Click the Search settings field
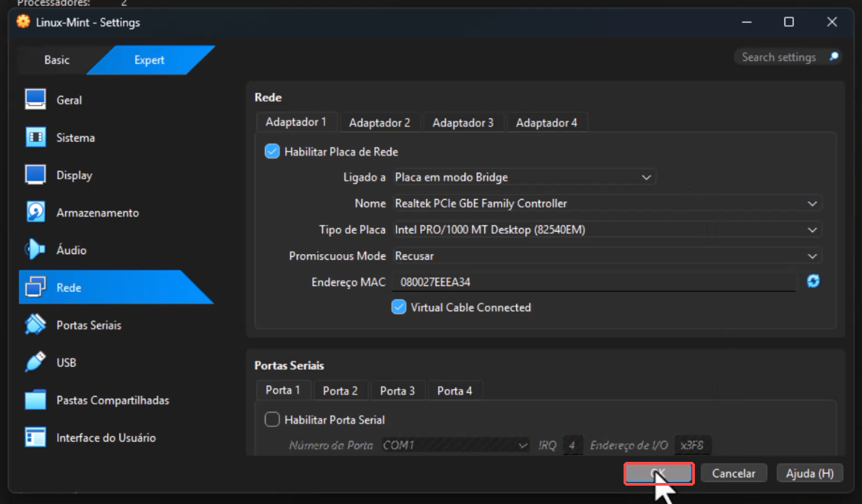Screen dimensions: 862x504 pyautogui.click(x=788, y=57)
